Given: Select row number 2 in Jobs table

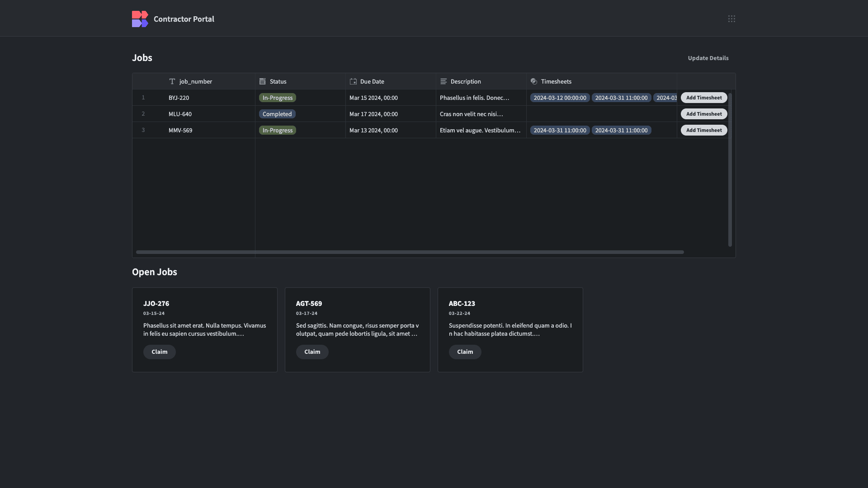Looking at the screenshot, I should click(143, 114).
